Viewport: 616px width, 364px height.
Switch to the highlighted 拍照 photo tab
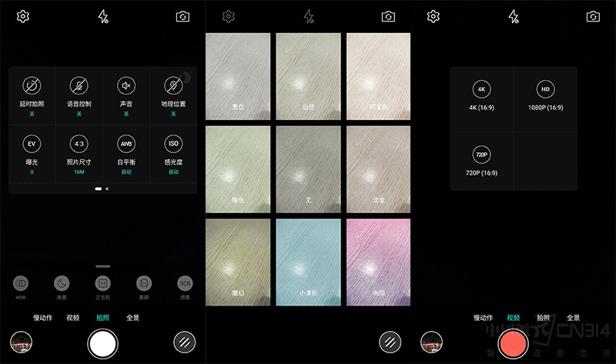[102, 317]
